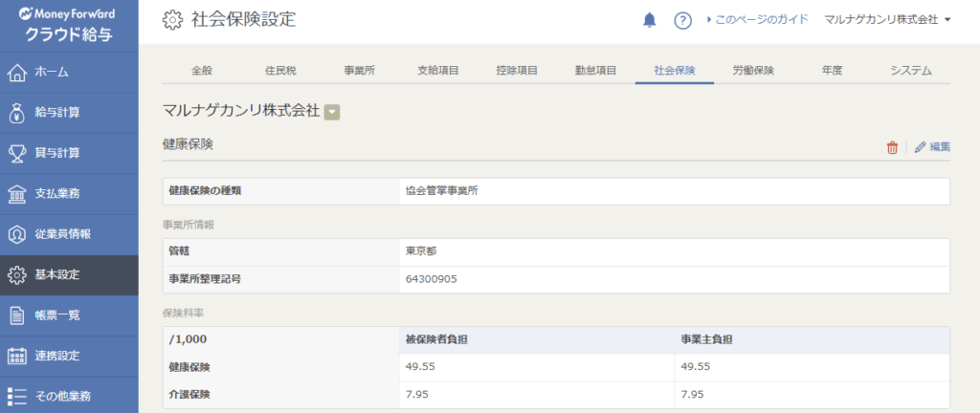Open 賞与計算 trophy icon

pyautogui.click(x=16, y=153)
